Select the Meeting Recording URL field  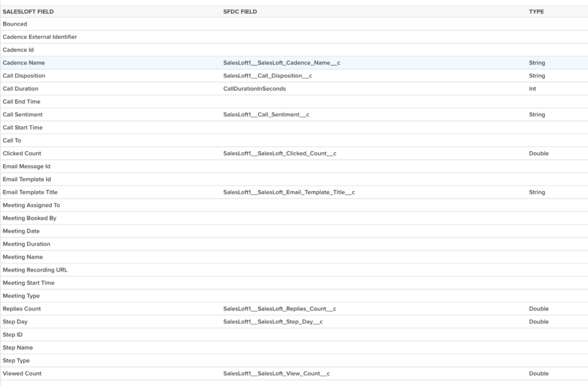[35, 270]
